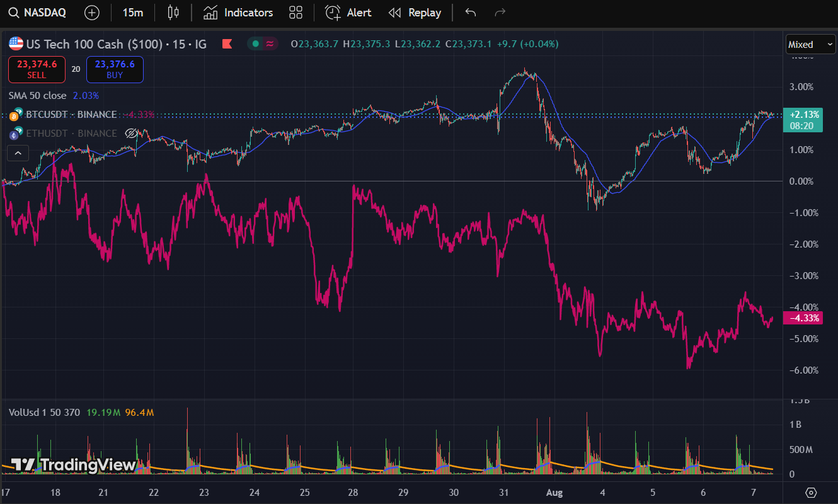
Task: Select the BTCUSDT · BINANCE legend
Action: (71, 115)
